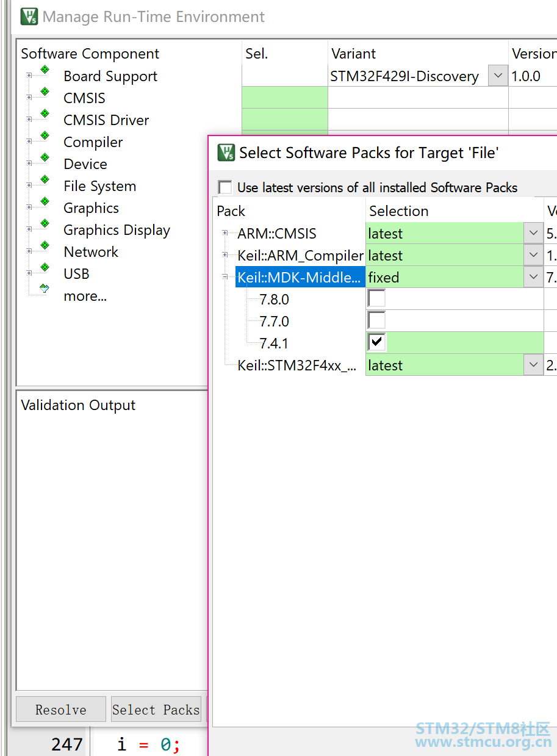Image resolution: width=557 pixels, height=756 pixels.
Task: Click the Manage Run-Time Environment window icon
Action: point(29,16)
